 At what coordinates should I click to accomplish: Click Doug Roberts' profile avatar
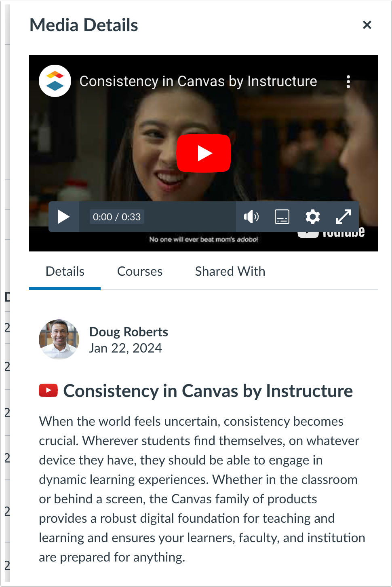coord(59,340)
